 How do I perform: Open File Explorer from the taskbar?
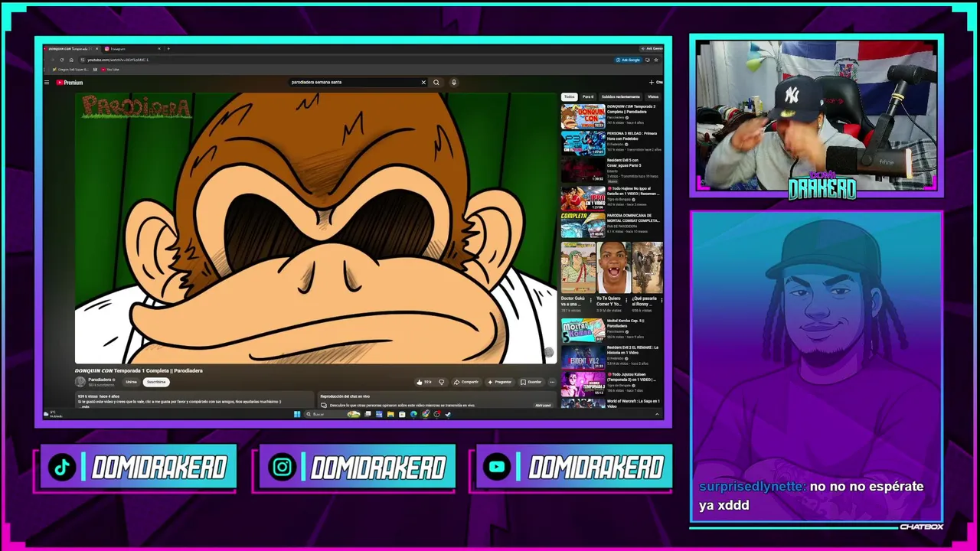pos(390,414)
